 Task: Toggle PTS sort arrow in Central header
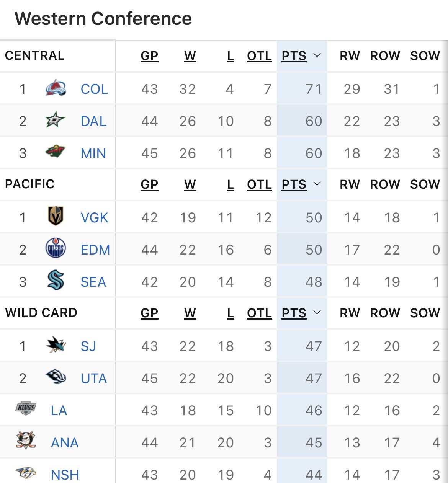317,55
